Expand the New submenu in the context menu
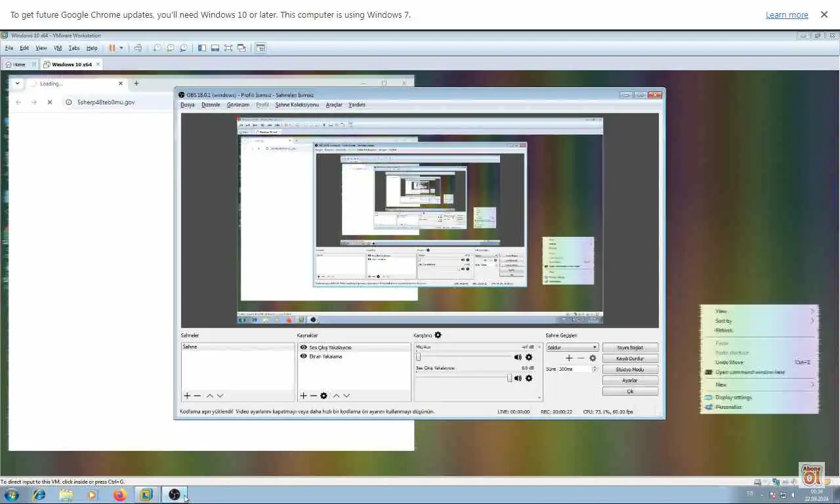Screen dimensions: 840x504 (x=812, y=385)
